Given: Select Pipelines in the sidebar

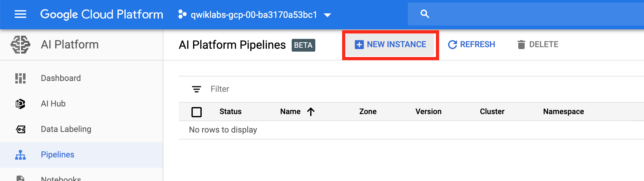Looking at the screenshot, I should [x=81, y=155].
